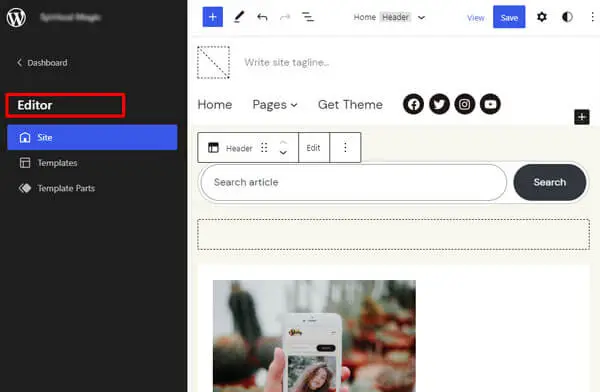
Task: Undo the last change
Action: (262, 17)
